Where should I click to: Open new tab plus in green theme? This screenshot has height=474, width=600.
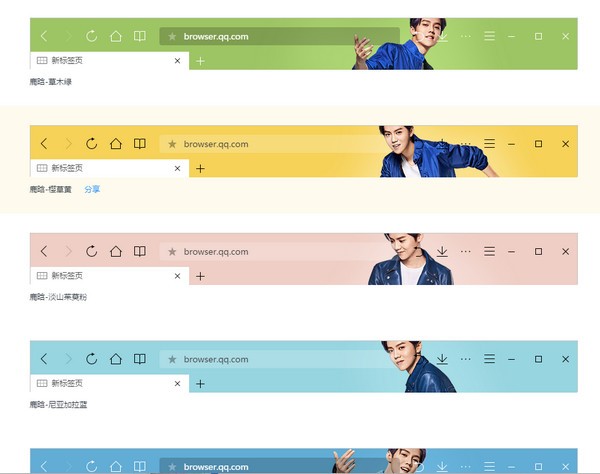tap(200, 61)
